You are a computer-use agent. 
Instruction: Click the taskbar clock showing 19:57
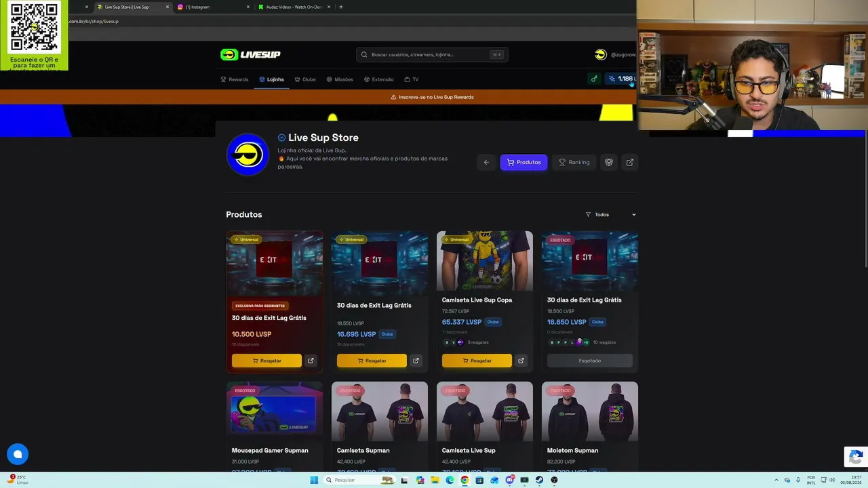(851, 480)
